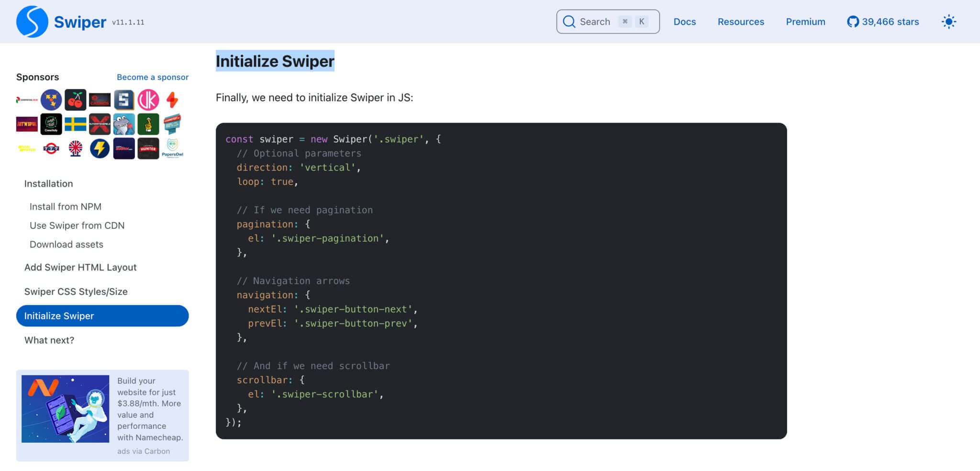Click the Become a sponsor link
The width and height of the screenshot is (980, 471).
[153, 77]
